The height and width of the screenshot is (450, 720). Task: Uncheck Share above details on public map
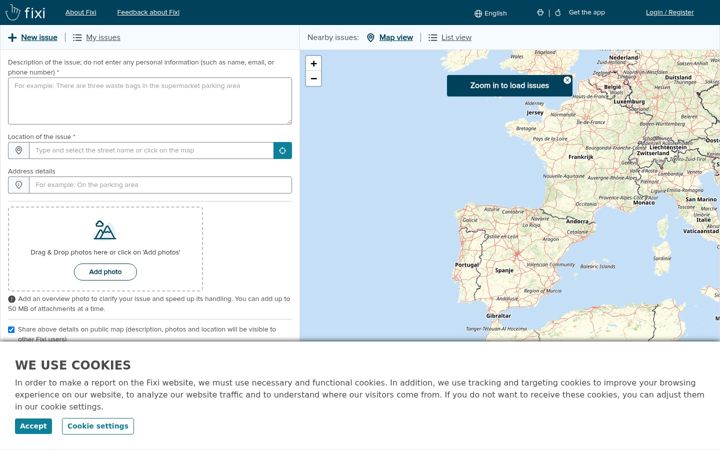(x=11, y=329)
